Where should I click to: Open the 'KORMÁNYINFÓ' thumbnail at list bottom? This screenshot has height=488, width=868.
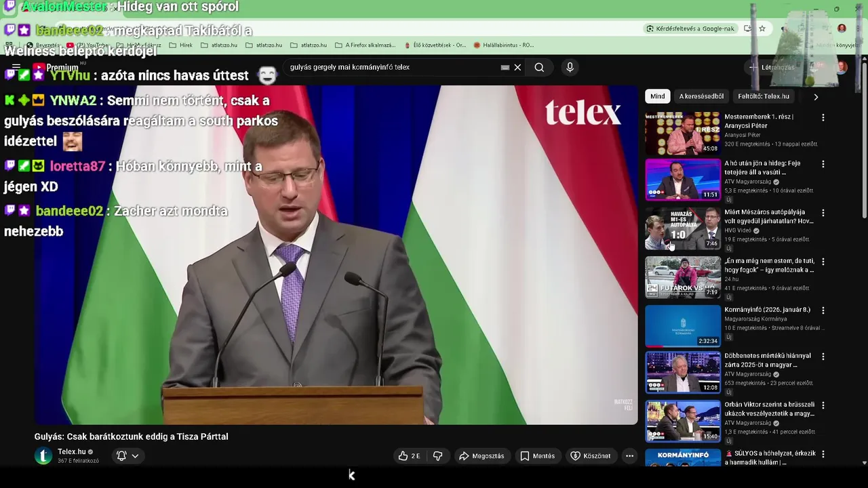(683, 458)
